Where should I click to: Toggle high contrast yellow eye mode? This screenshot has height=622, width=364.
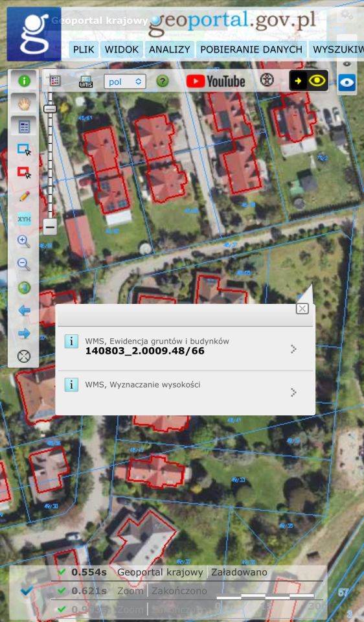click(x=309, y=80)
